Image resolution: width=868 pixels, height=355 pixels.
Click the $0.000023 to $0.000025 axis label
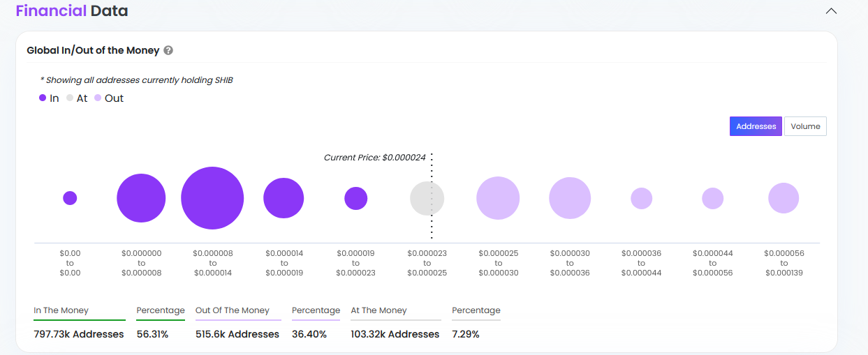(427, 263)
